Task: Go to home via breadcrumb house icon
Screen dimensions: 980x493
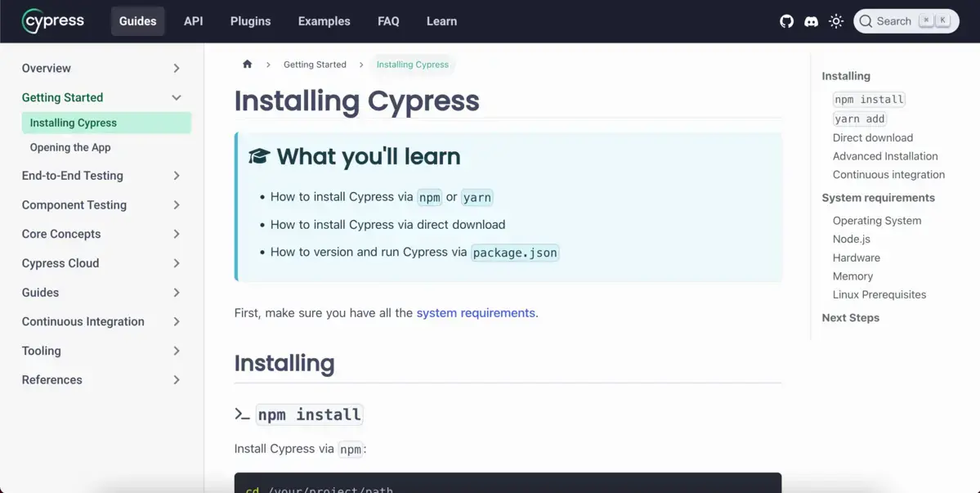Action: (x=248, y=64)
